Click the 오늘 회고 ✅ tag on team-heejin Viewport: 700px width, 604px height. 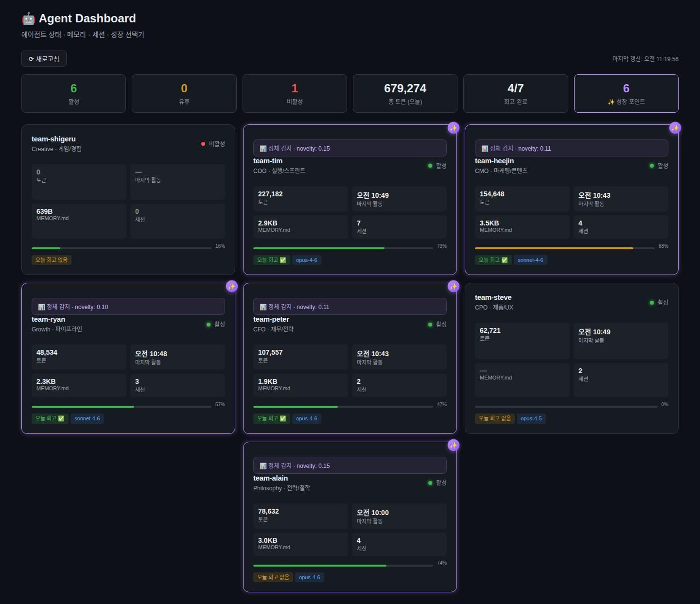(492, 260)
